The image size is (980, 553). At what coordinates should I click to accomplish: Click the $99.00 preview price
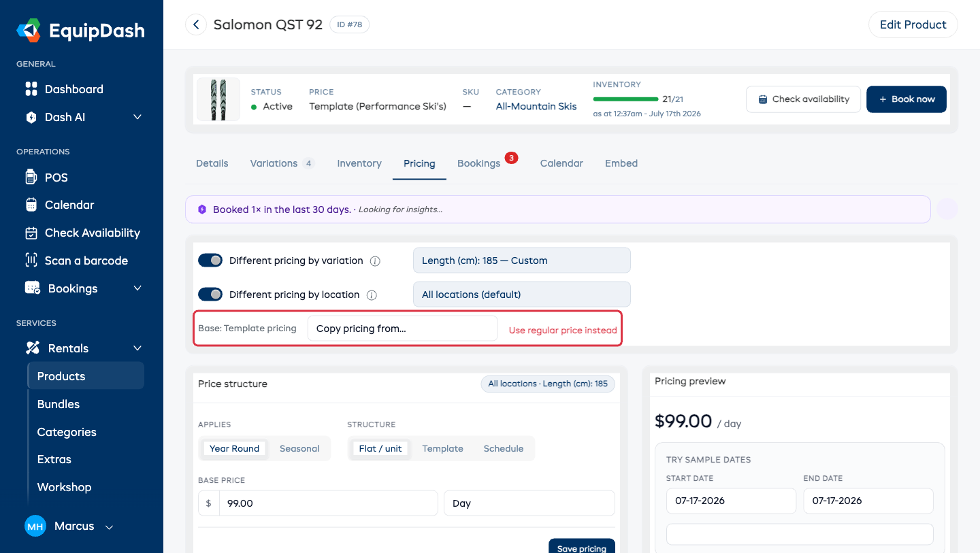click(683, 422)
